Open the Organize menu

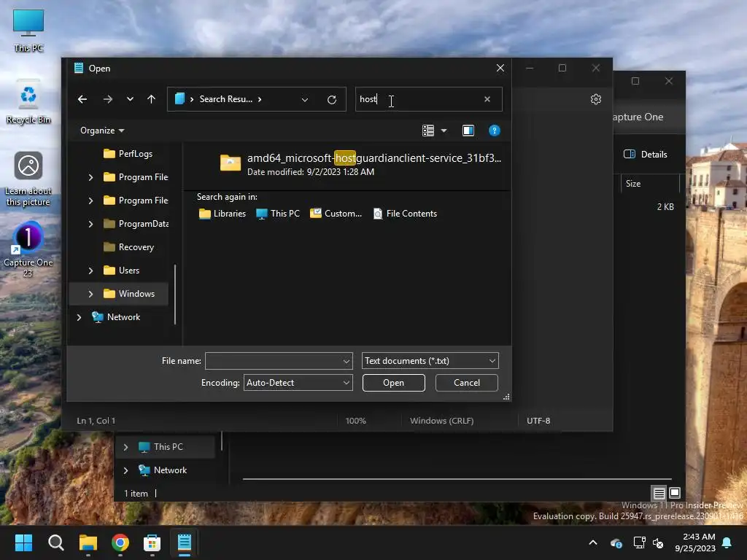click(102, 131)
